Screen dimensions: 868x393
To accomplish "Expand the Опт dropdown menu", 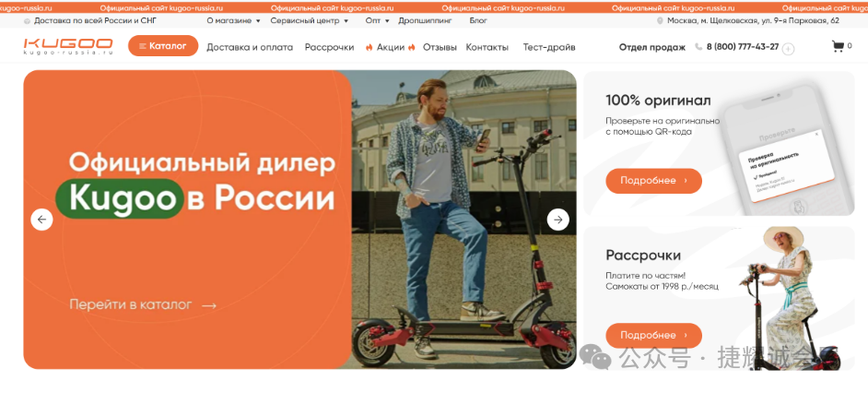I will [x=378, y=20].
